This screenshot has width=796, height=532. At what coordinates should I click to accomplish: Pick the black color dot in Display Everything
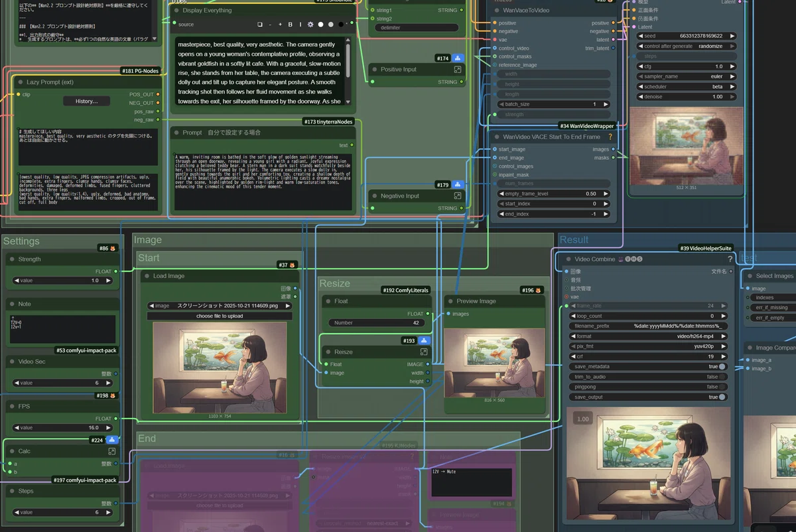[340, 25]
